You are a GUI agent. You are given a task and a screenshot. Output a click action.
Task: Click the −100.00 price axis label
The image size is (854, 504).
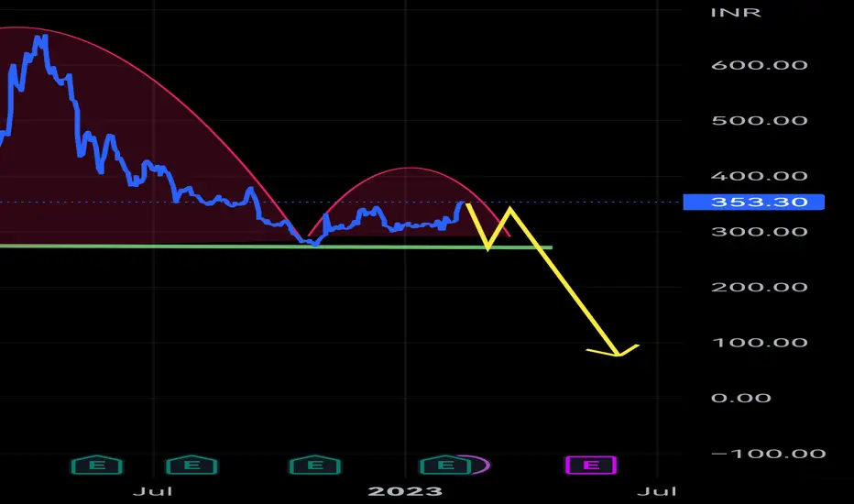768,454
